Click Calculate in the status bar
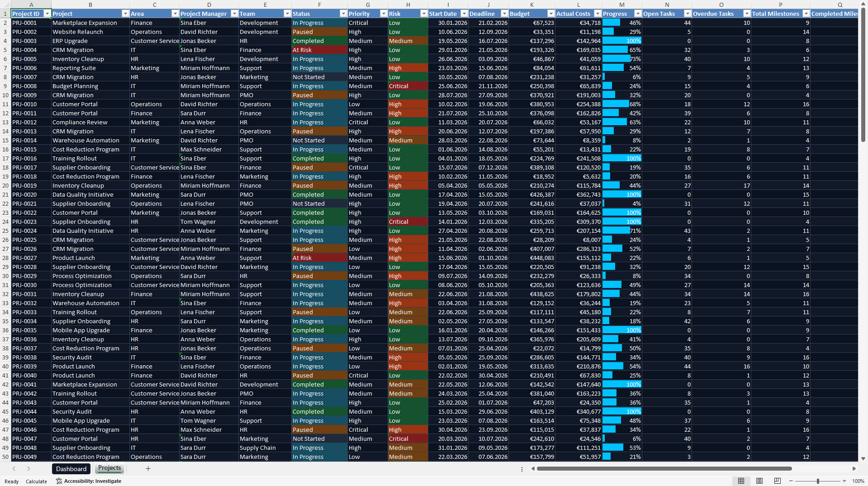 point(36,481)
